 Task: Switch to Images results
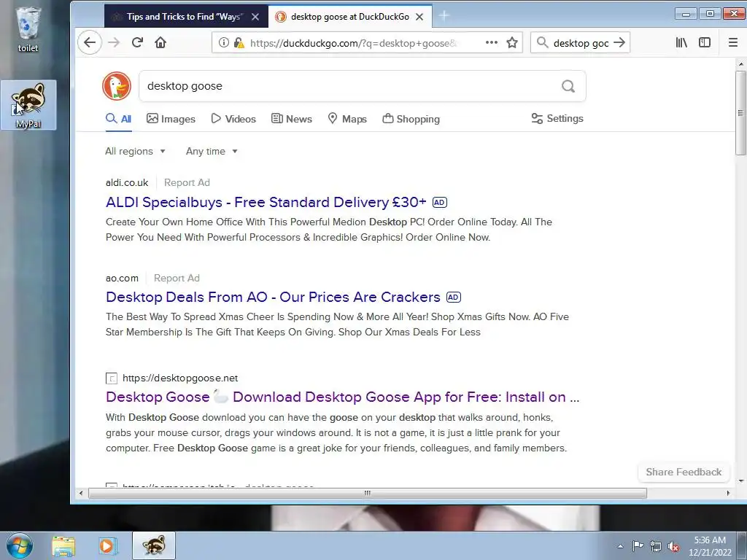(171, 119)
